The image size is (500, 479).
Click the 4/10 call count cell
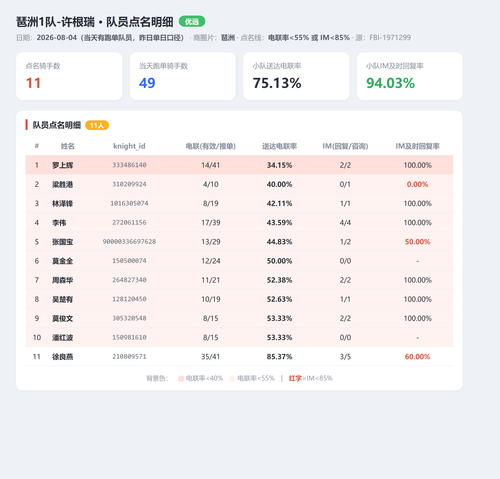point(211,184)
